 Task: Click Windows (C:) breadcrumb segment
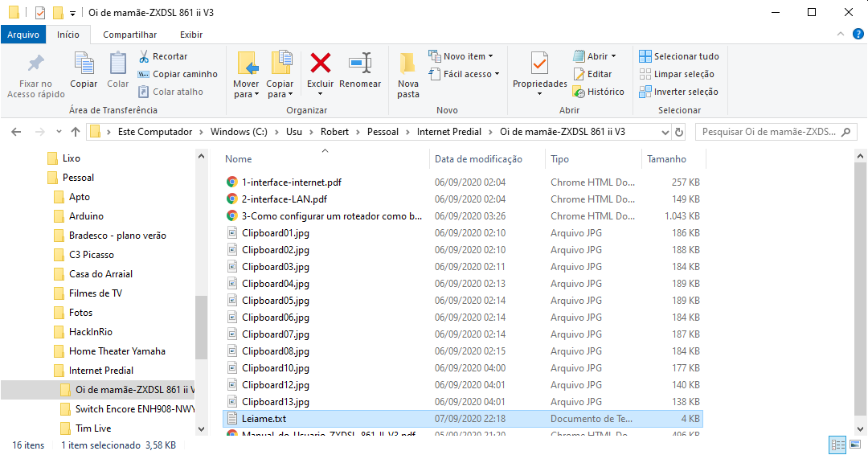239,132
